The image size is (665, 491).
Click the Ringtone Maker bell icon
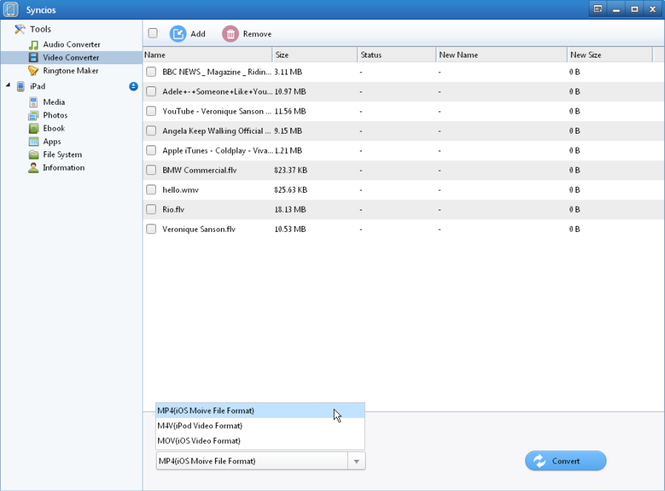tap(33, 70)
